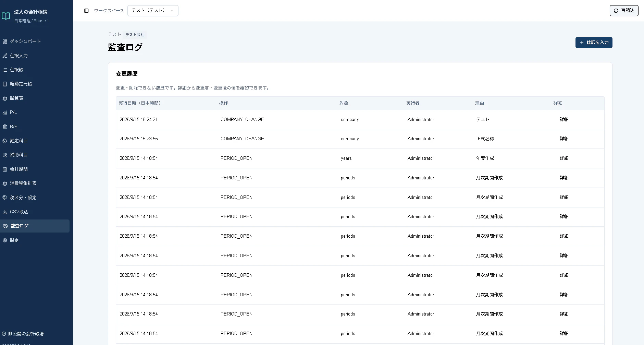
Task: Click the open-book app logo icon
Action: (x=6, y=16)
